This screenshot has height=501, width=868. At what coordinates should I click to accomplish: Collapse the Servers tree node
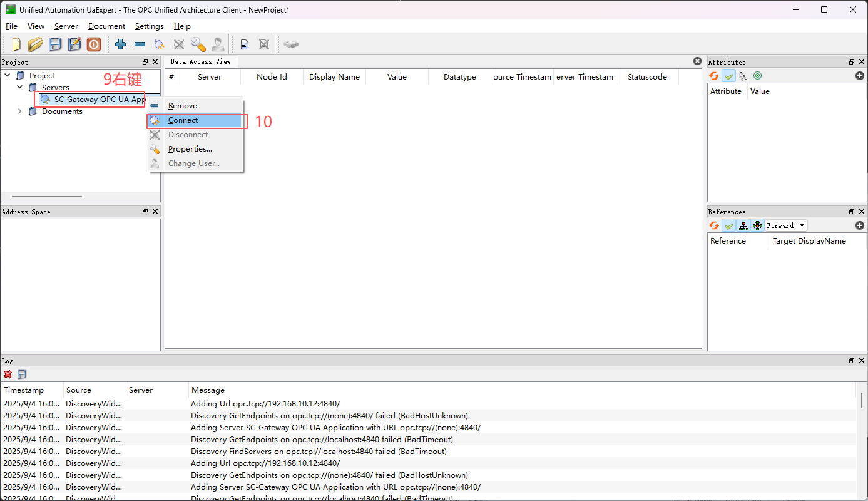click(x=20, y=88)
